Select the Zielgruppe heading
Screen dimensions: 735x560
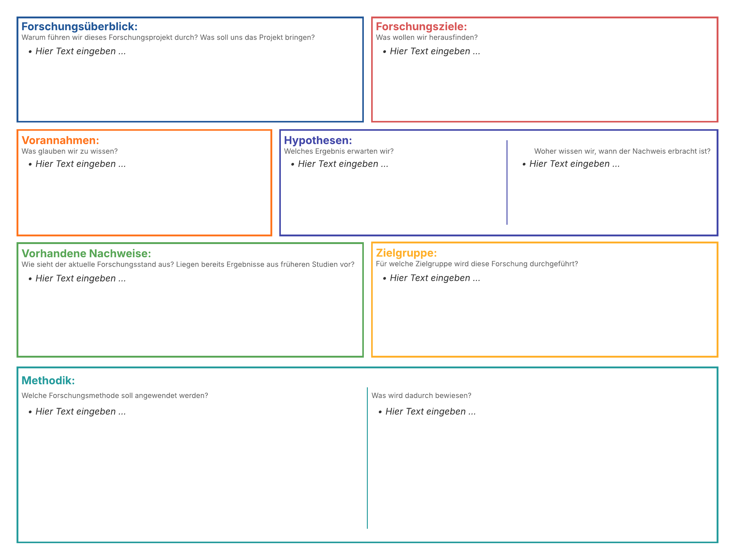click(x=406, y=253)
